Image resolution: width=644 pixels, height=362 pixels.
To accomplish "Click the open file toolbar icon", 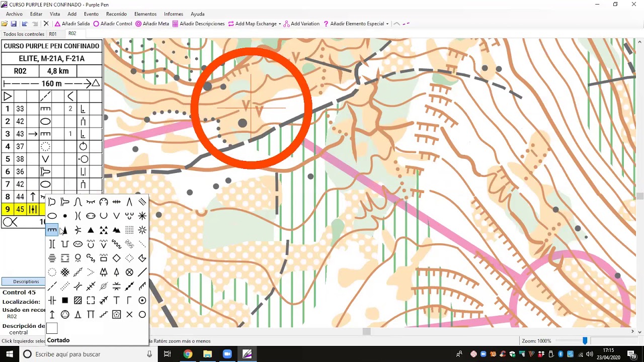I will point(5,24).
